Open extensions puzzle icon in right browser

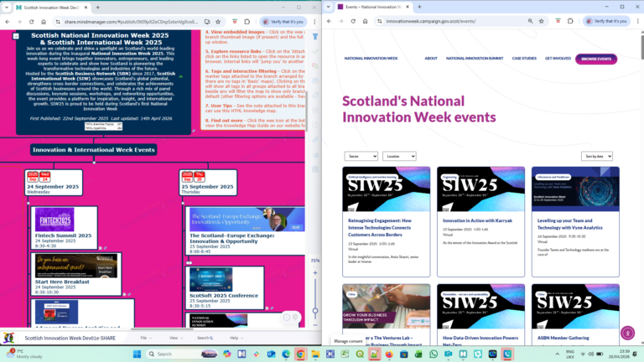click(570, 21)
